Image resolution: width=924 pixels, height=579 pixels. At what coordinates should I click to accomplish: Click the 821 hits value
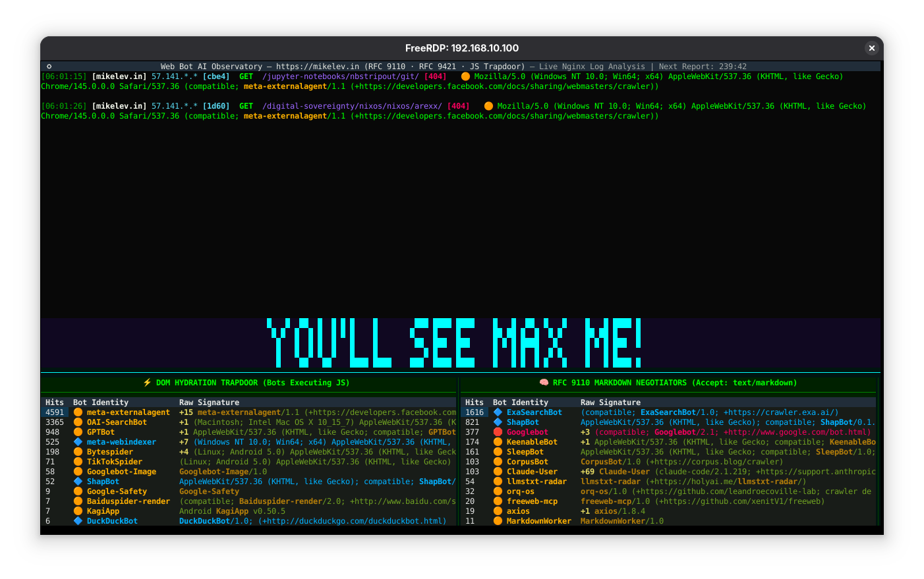point(472,422)
